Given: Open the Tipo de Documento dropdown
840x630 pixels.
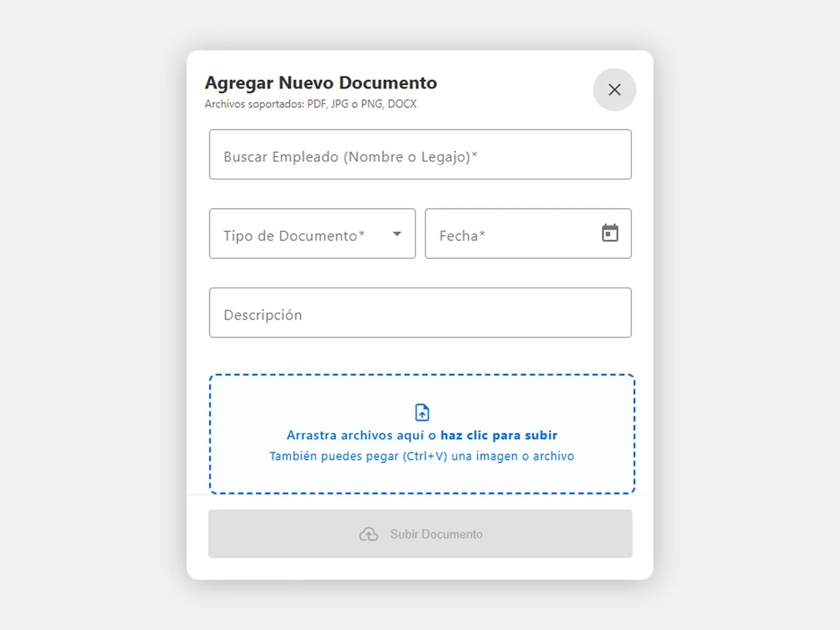Looking at the screenshot, I should [x=312, y=233].
